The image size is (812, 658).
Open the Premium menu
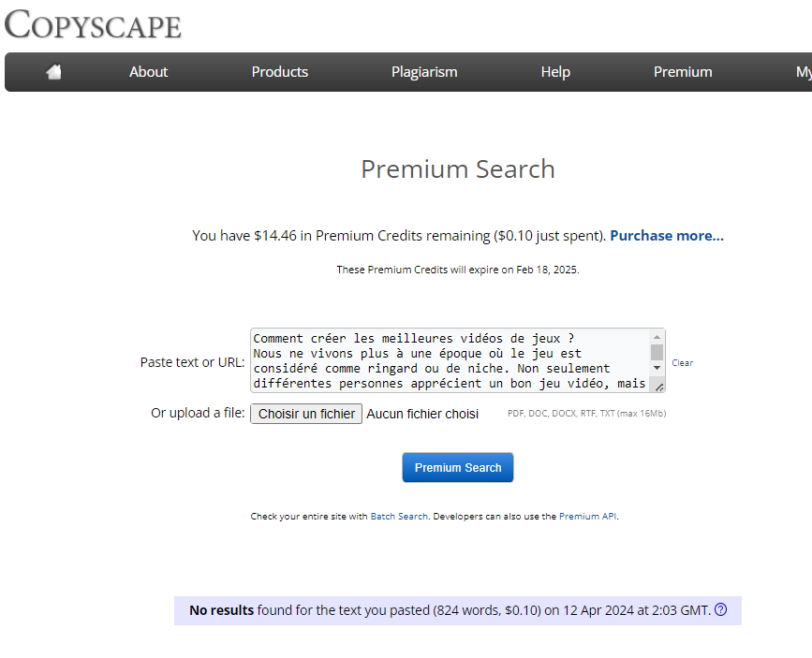coord(683,72)
